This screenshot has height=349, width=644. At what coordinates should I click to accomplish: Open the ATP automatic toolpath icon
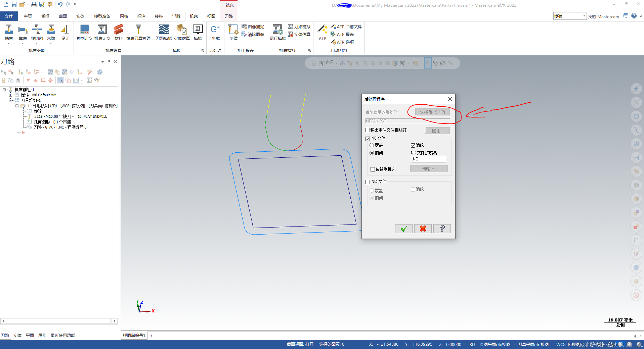[x=323, y=33]
